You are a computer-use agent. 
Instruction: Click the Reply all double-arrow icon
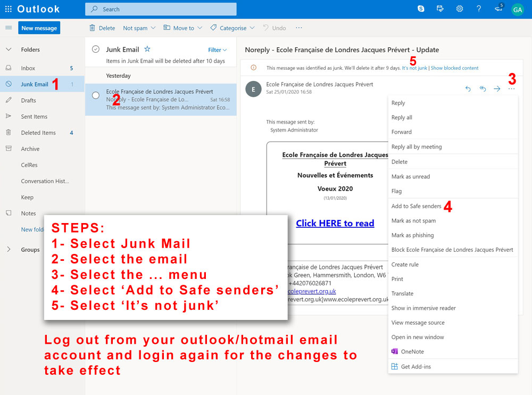(x=483, y=89)
